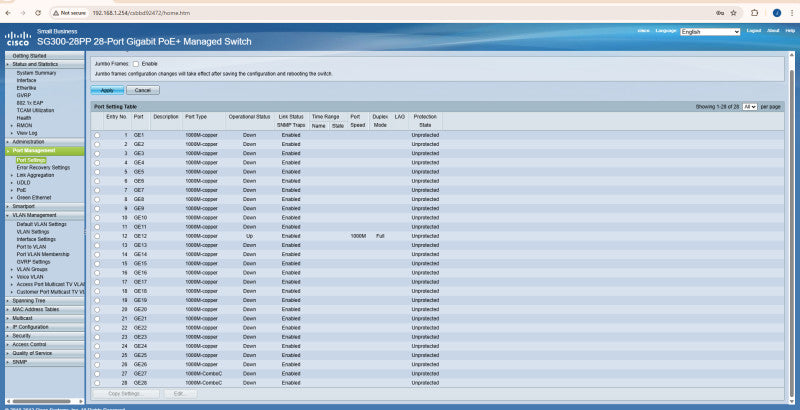Open the Health page in the sidebar
Screen dimensions: 800x410
pyautogui.click(x=23, y=118)
